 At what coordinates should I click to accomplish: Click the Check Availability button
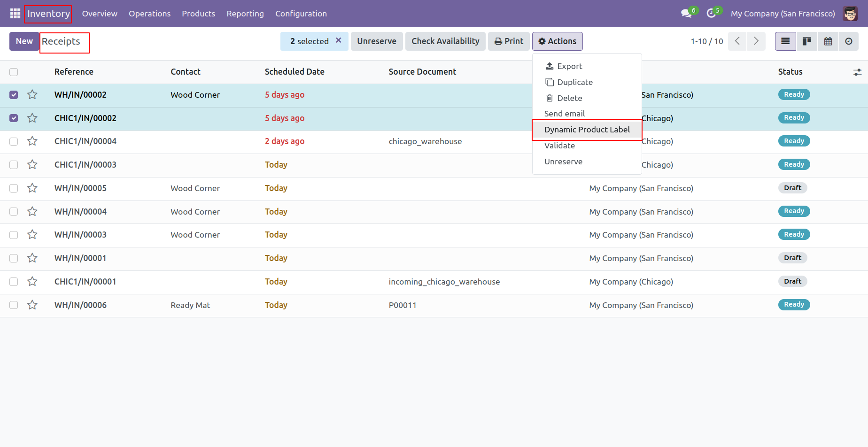tap(445, 41)
